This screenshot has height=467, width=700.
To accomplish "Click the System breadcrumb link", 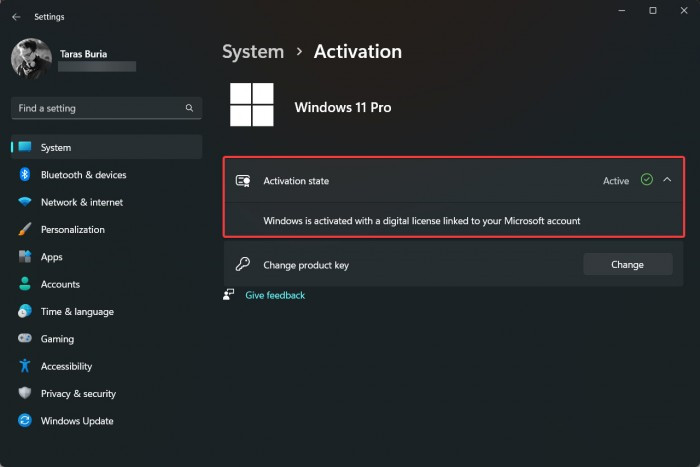I will pos(252,52).
